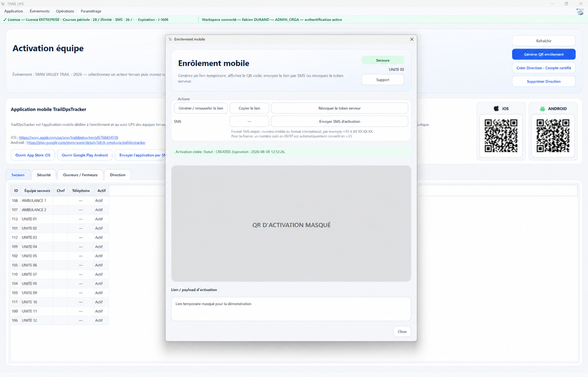Click the license status text in status bar
The width and height of the screenshot is (588, 377).
[86, 20]
